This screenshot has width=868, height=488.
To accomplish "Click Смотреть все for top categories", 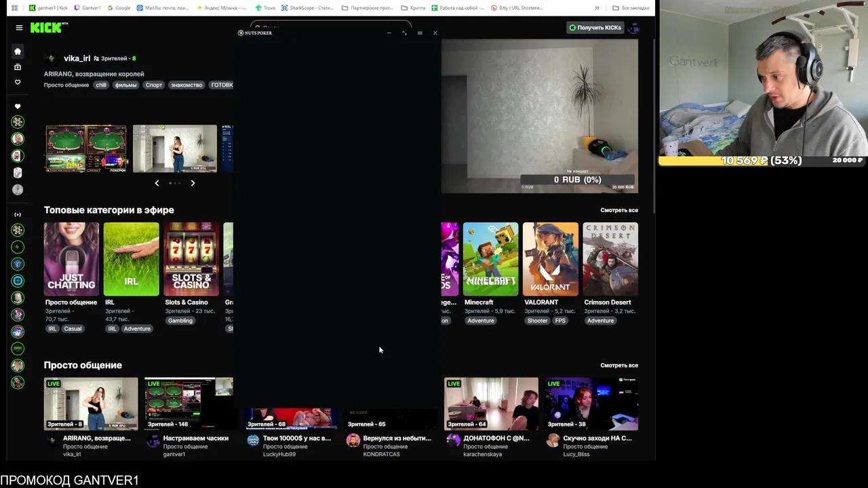I will pyautogui.click(x=619, y=210).
